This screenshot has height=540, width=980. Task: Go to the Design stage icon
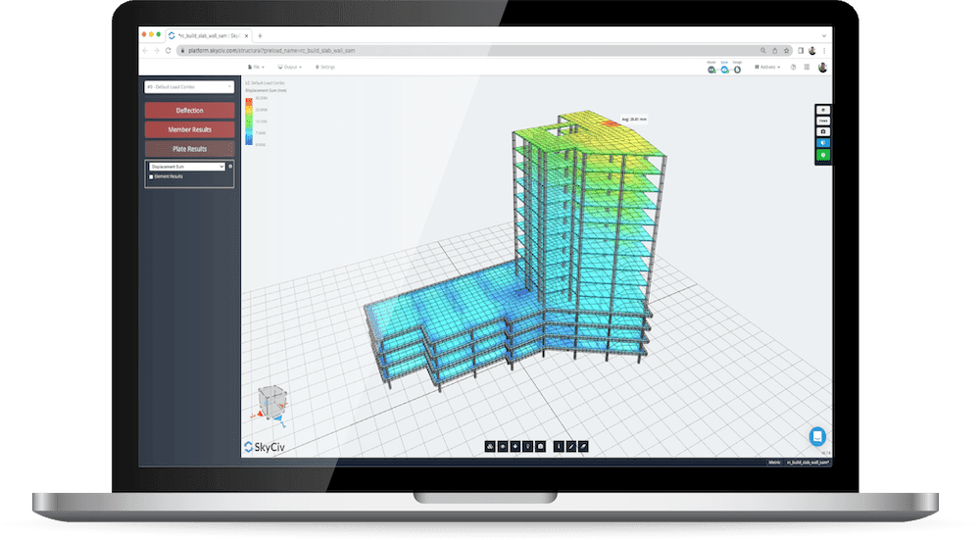(x=737, y=70)
